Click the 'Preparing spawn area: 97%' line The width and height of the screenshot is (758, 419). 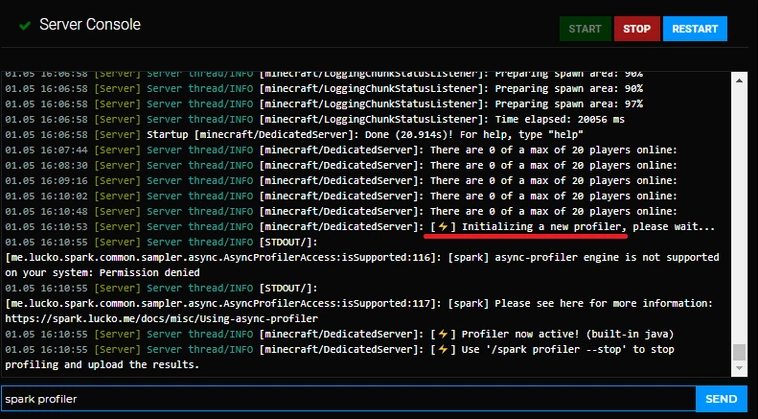324,103
